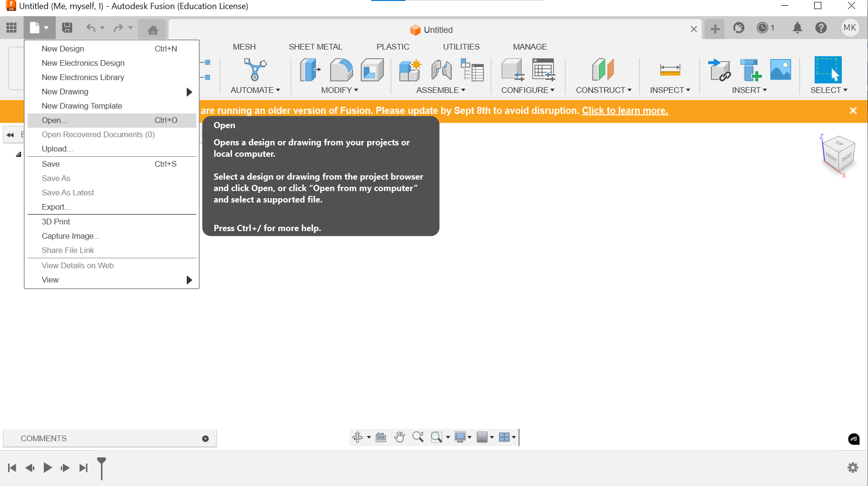This screenshot has height=486, width=868.
Task: Open the MODIFY dropdown
Action: click(x=339, y=90)
